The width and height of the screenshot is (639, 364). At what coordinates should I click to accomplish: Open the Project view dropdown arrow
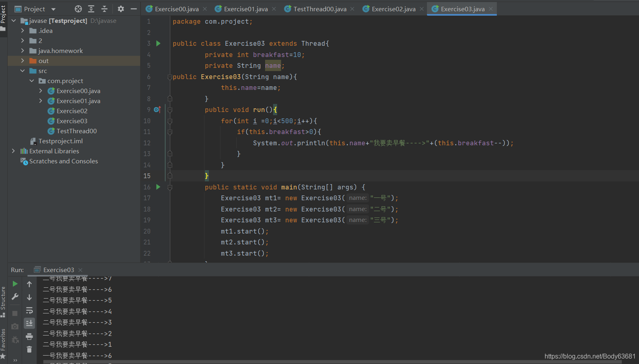click(53, 9)
